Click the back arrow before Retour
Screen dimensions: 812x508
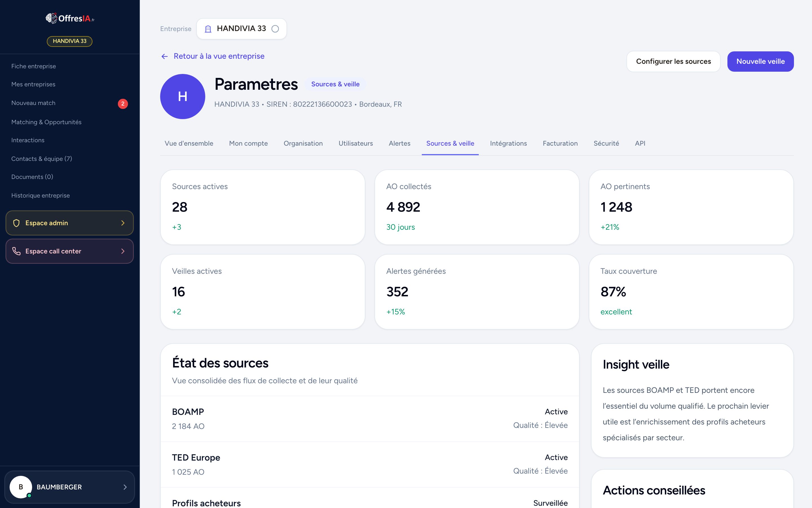tap(164, 56)
